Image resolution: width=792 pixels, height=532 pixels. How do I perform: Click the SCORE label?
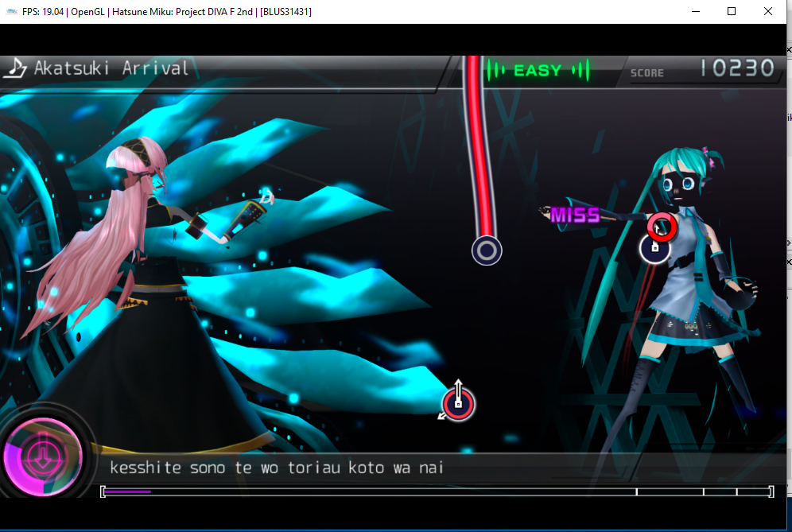[646, 73]
